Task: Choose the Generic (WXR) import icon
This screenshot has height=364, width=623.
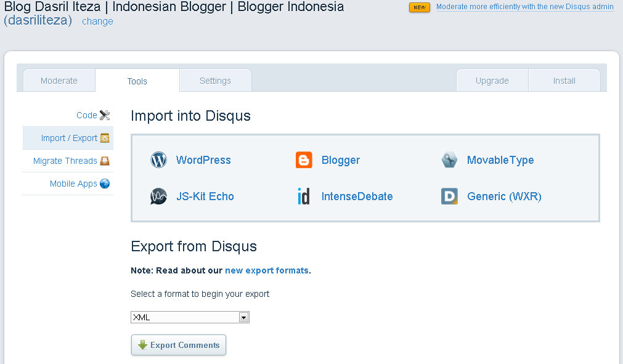Action: tap(449, 196)
